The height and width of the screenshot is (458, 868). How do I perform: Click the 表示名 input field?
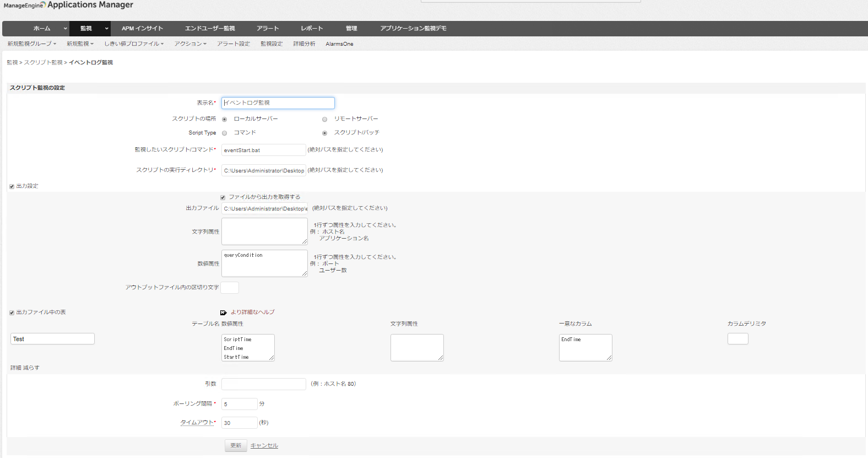click(x=278, y=103)
